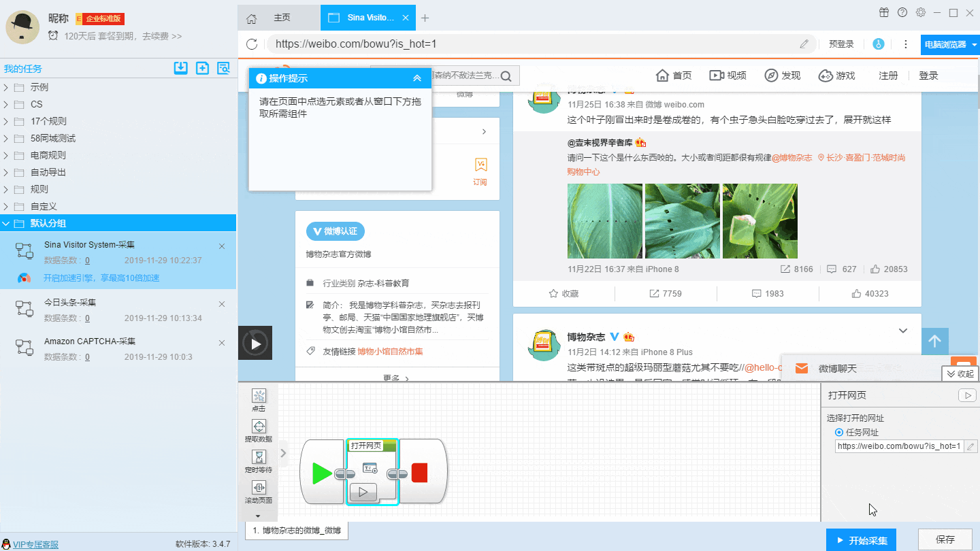Click the green start node in workflow
Viewport: 980px width, 551px height.
(x=322, y=473)
